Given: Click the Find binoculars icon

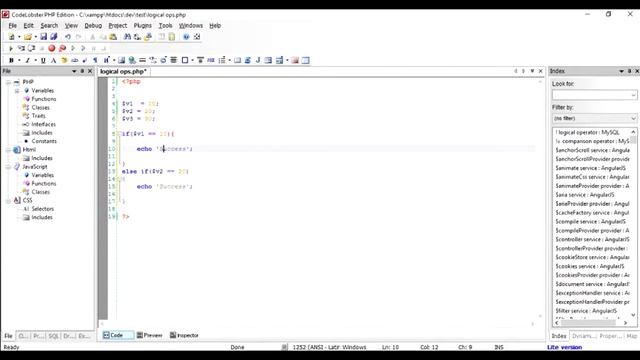Looking at the screenshot, I should [x=127, y=37].
